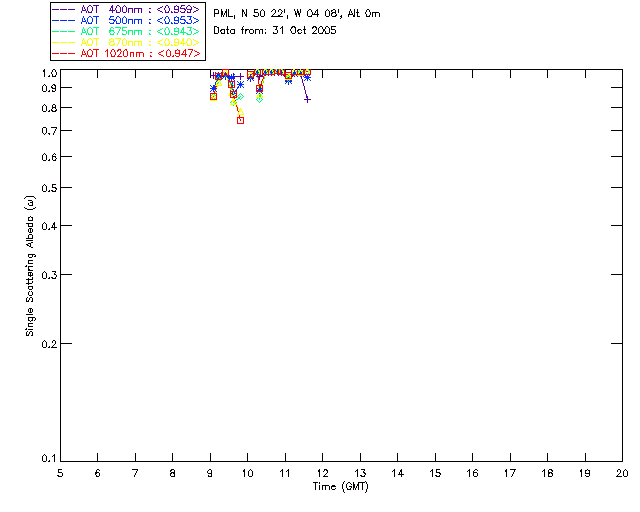Click the x-axis tick label 15
This screenshot has height=512, width=640.
435,473
